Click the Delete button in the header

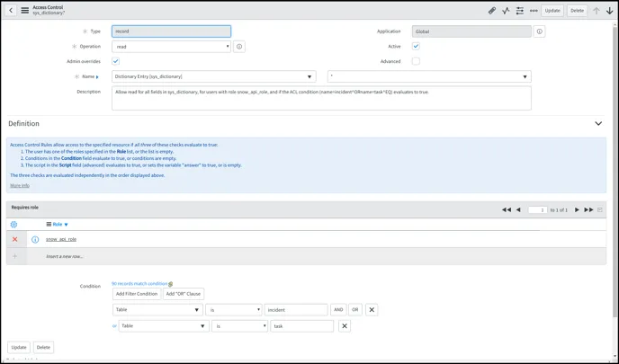tap(577, 11)
